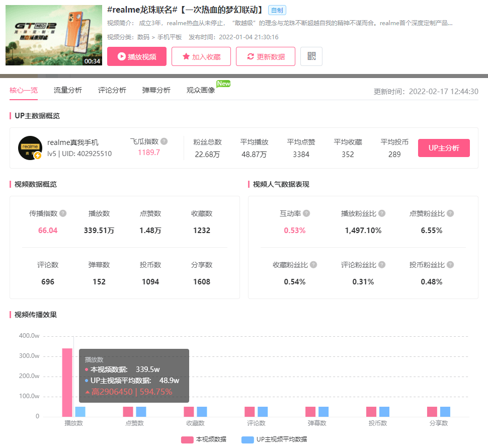Click the QR code icon button
The image size is (488, 448).
[x=311, y=56]
